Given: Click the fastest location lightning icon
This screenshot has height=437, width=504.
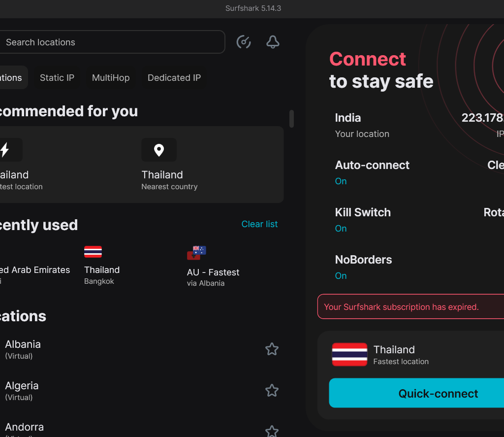Looking at the screenshot, I should click(x=5, y=150).
